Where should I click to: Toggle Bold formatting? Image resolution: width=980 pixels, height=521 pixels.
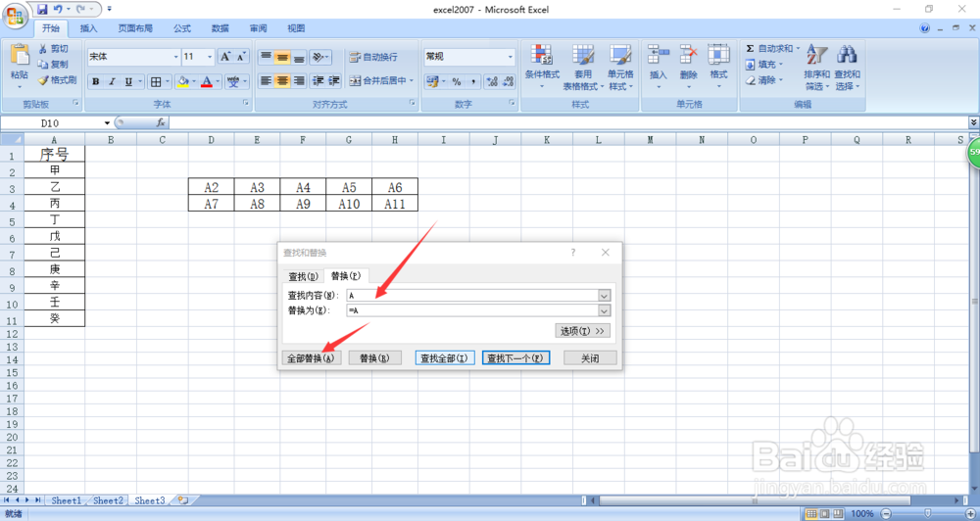pyautogui.click(x=96, y=81)
